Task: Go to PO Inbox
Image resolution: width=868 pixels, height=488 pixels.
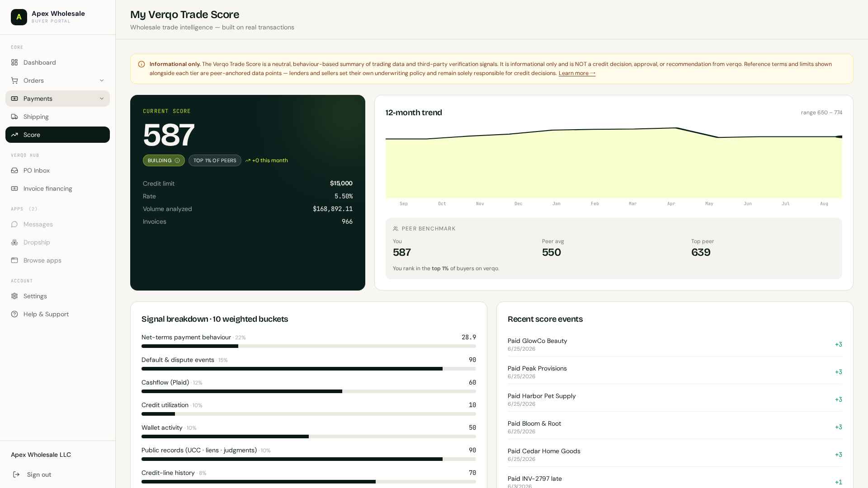Action: tap(57, 170)
